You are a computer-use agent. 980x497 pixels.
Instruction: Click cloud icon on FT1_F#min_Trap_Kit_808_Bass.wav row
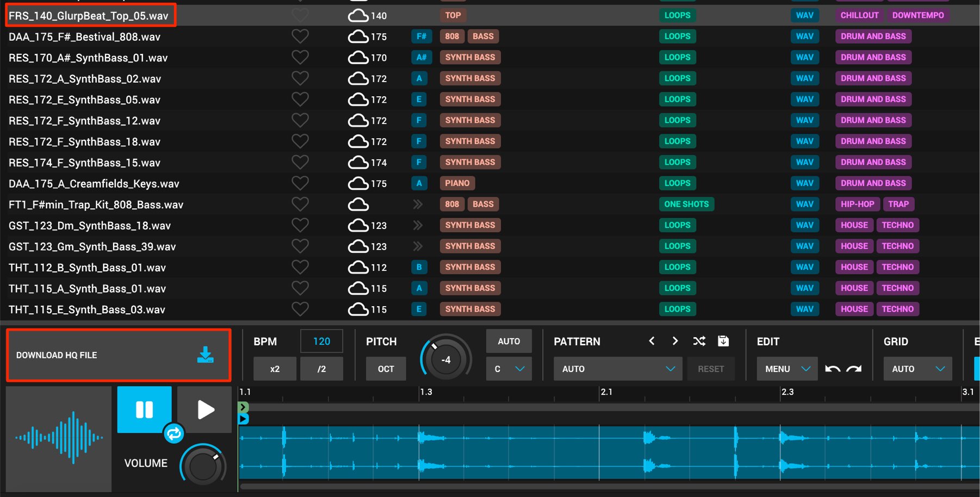click(x=358, y=204)
